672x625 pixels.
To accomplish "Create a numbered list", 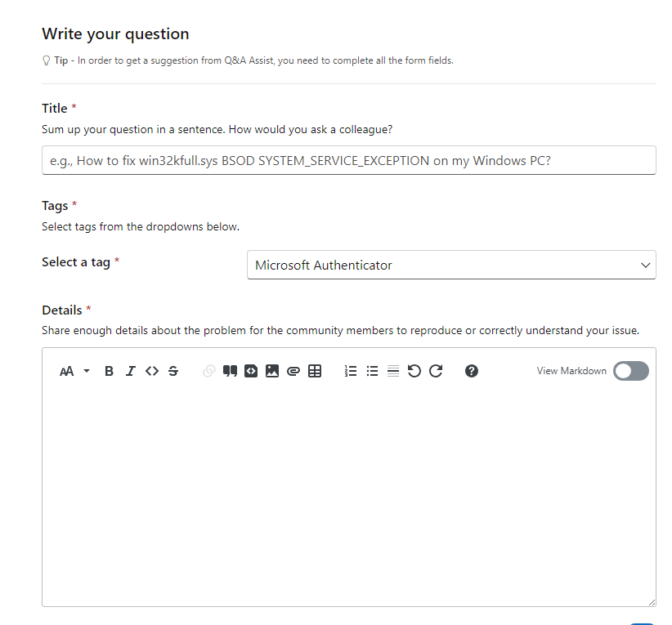I will [x=351, y=371].
